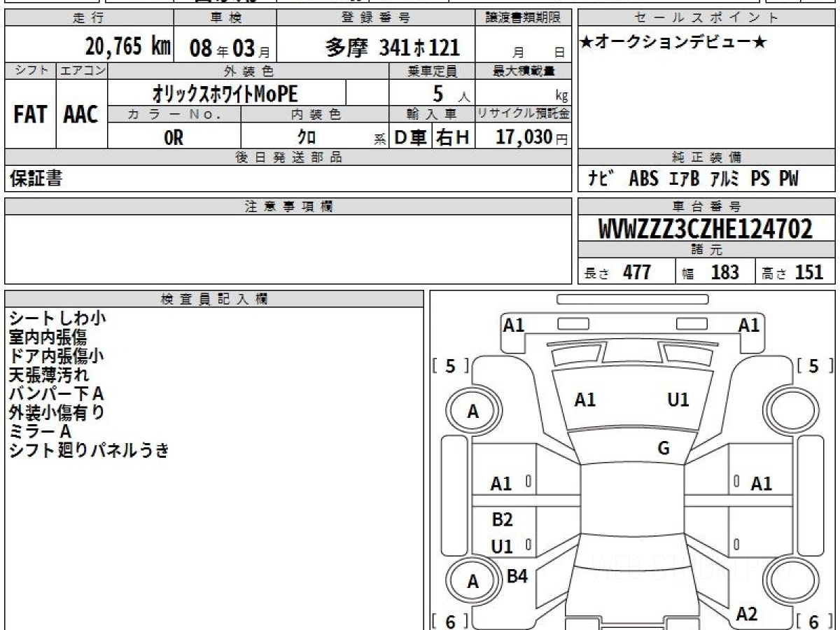
Task: Select the length value 長さ 477
Action: coord(618,272)
